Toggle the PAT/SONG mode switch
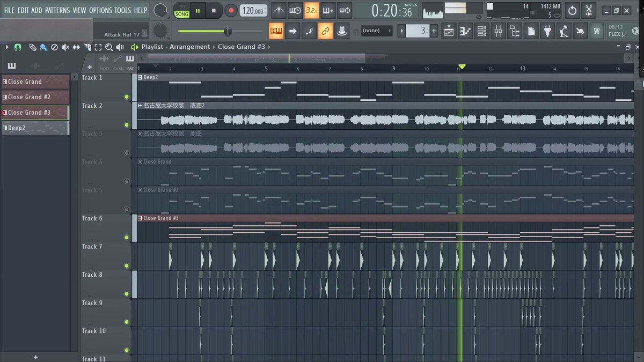The width and height of the screenshot is (644, 362). point(182,10)
